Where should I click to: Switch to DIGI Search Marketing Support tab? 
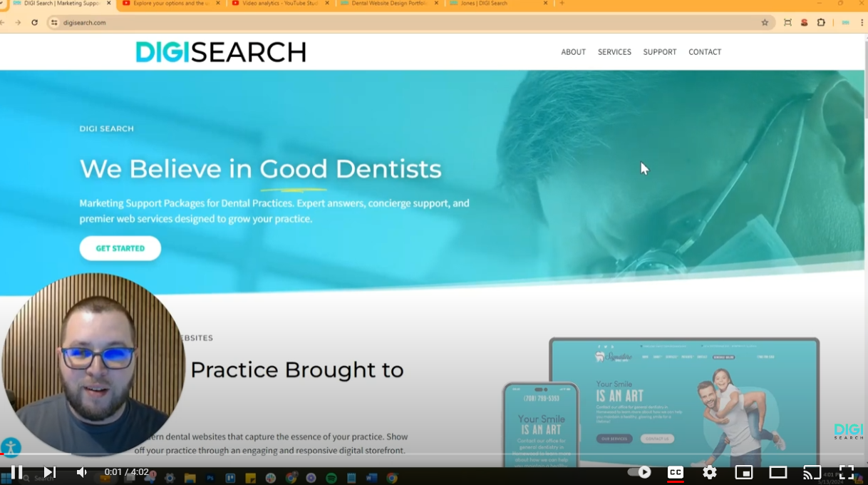(x=63, y=4)
